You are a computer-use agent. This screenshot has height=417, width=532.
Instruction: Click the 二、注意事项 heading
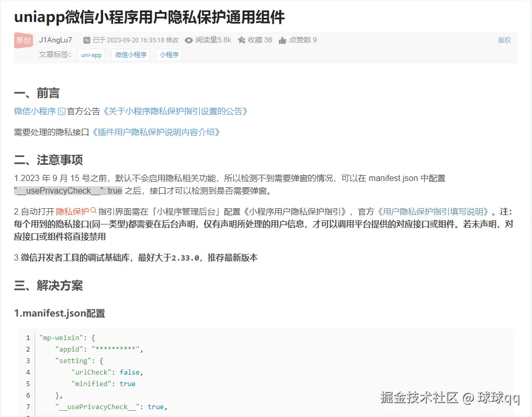49,160
